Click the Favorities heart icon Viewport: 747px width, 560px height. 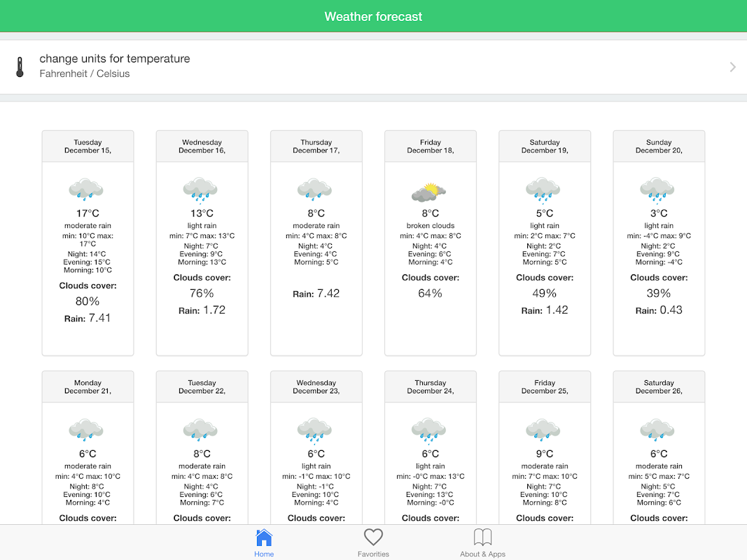[374, 537]
